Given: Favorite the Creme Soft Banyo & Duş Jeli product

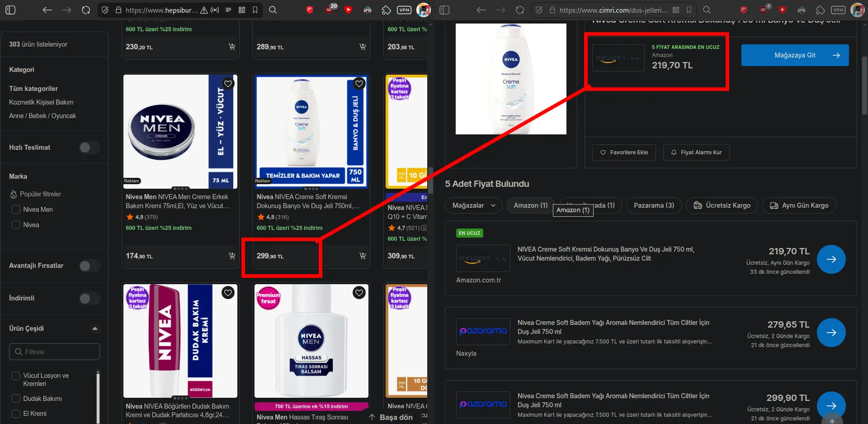Looking at the screenshot, I should pos(359,84).
